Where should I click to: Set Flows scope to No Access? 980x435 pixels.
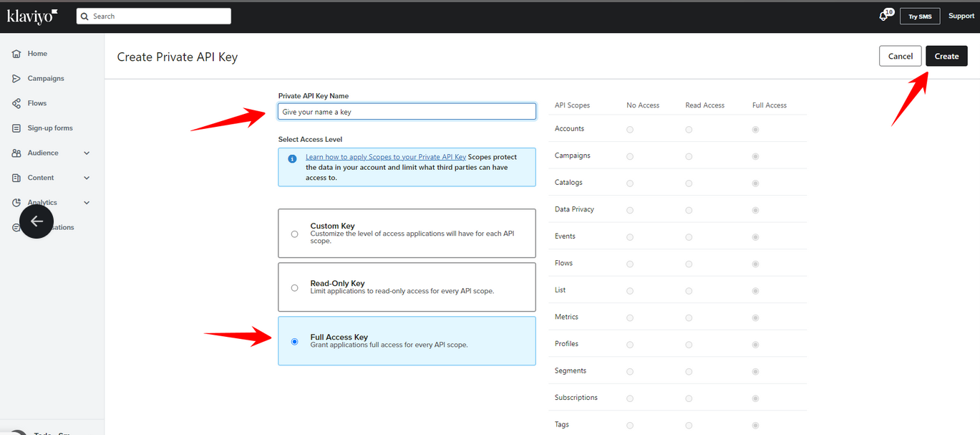coord(630,264)
